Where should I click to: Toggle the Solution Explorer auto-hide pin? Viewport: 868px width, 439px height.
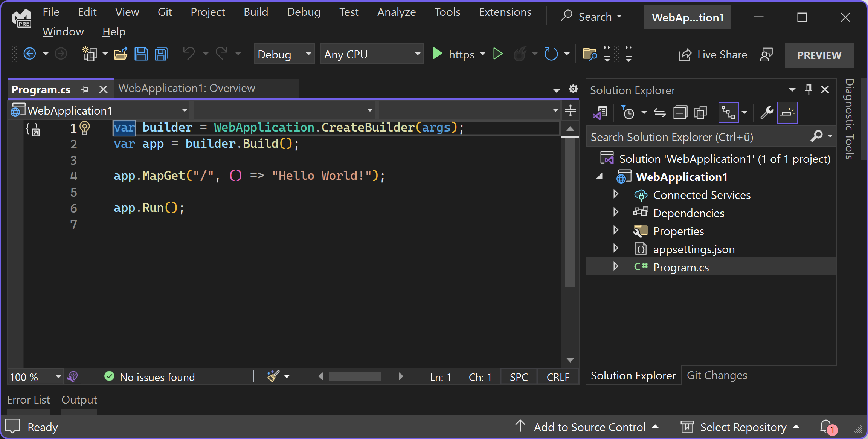809,90
